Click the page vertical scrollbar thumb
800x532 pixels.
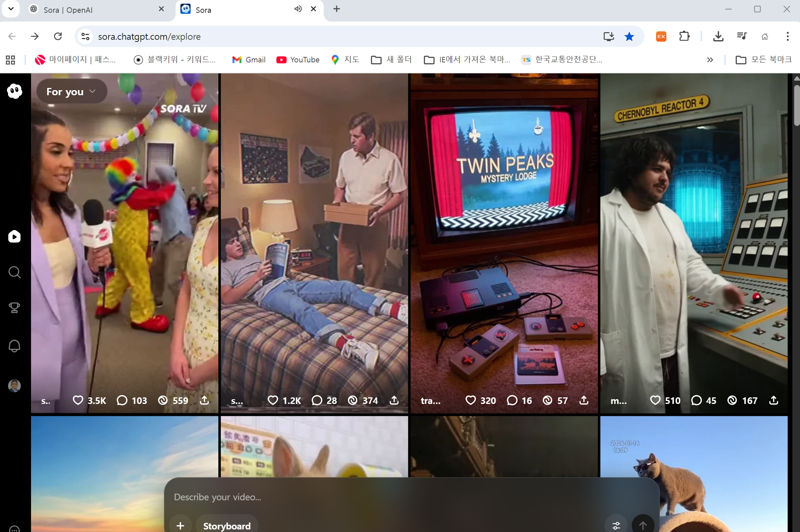pos(797,106)
